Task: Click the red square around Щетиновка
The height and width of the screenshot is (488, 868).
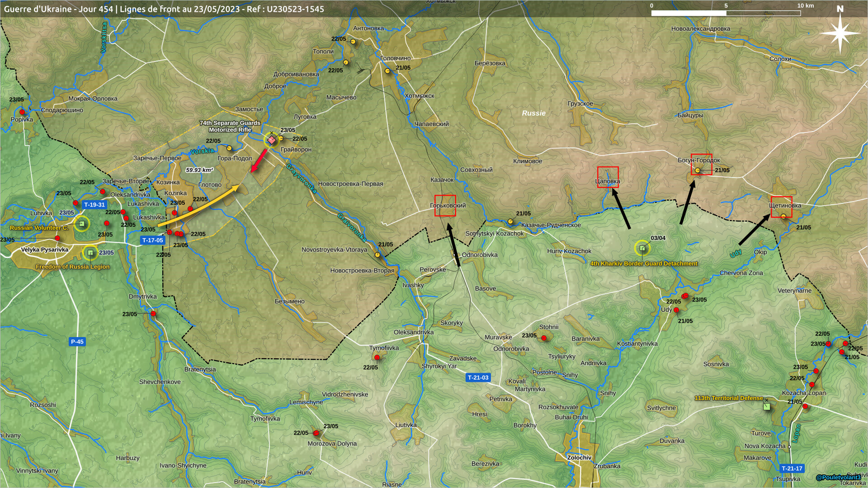Action: 781,207
